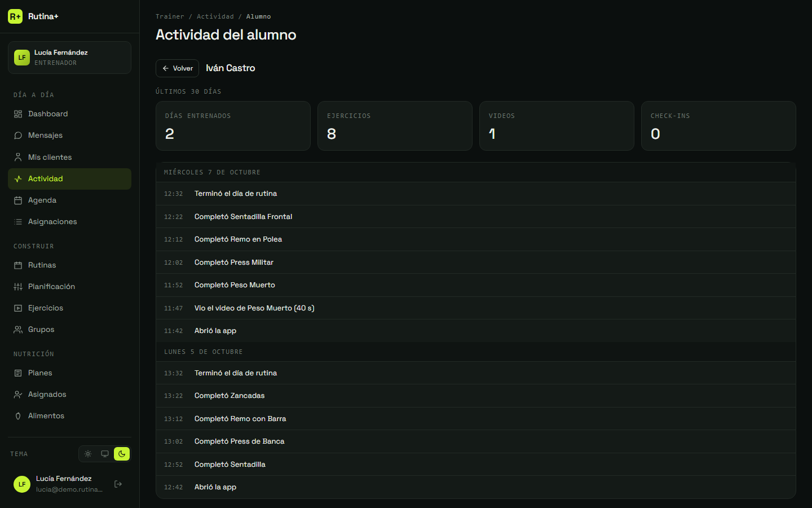Select 'Completó Remo en Polea' entry
This screenshot has width=812, height=508.
tap(476, 239)
